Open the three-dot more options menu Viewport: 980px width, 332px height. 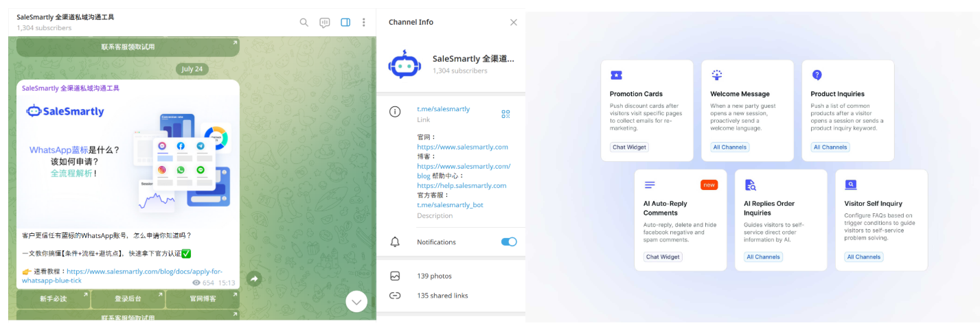(x=363, y=22)
